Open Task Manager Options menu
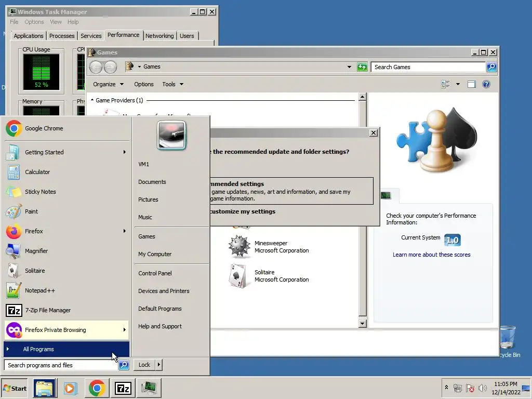This screenshot has height=399, width=532. click(x=34, y=22)
